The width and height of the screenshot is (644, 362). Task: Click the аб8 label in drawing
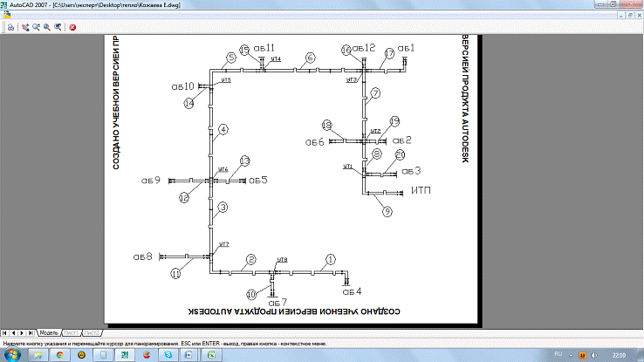[142, 256]
